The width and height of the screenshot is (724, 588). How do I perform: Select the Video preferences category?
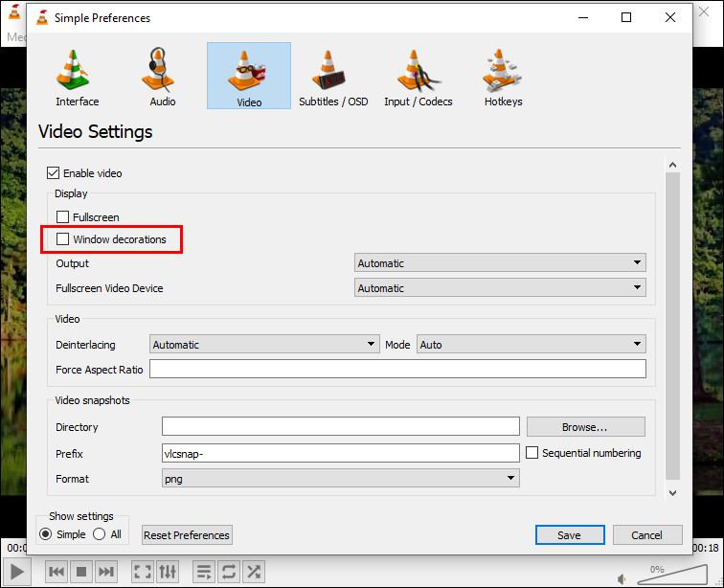click(x=249, y=76)
